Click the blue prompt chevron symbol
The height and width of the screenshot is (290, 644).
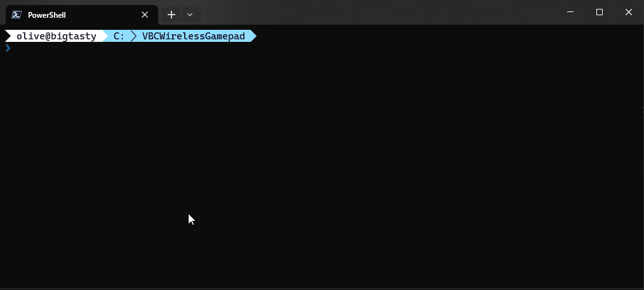(8, 48)
